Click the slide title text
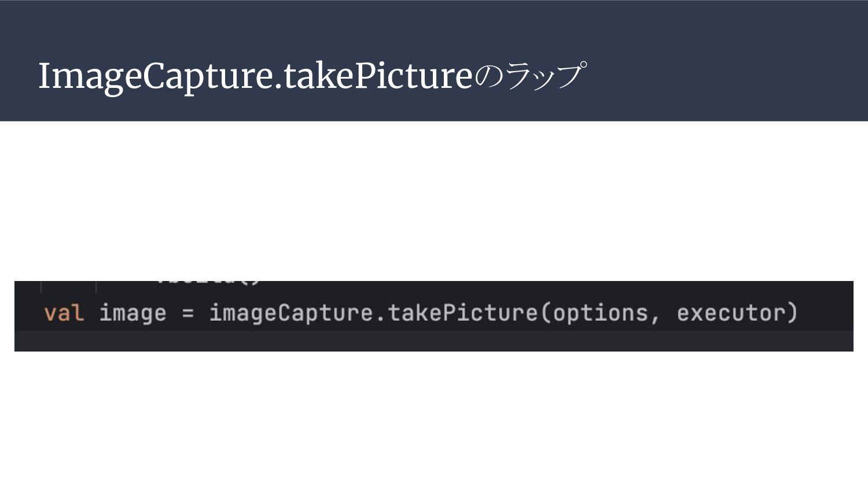Viewport: 868px width, 488px height. coord(312,76)
